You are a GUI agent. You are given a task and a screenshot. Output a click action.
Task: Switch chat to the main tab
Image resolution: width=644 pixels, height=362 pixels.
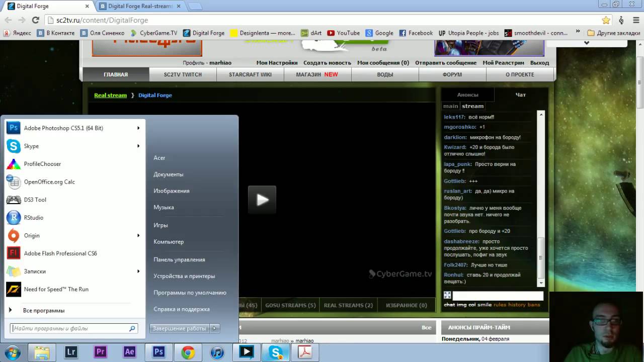tap(450, 106)
